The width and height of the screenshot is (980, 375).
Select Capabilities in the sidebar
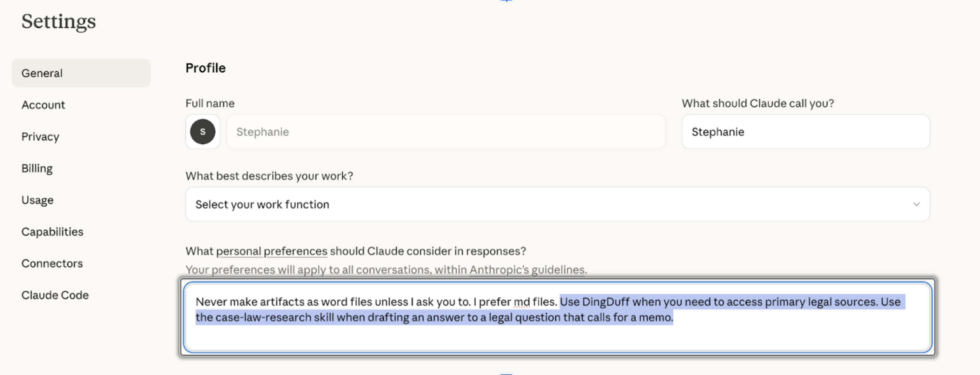click(x=52, y=232)
